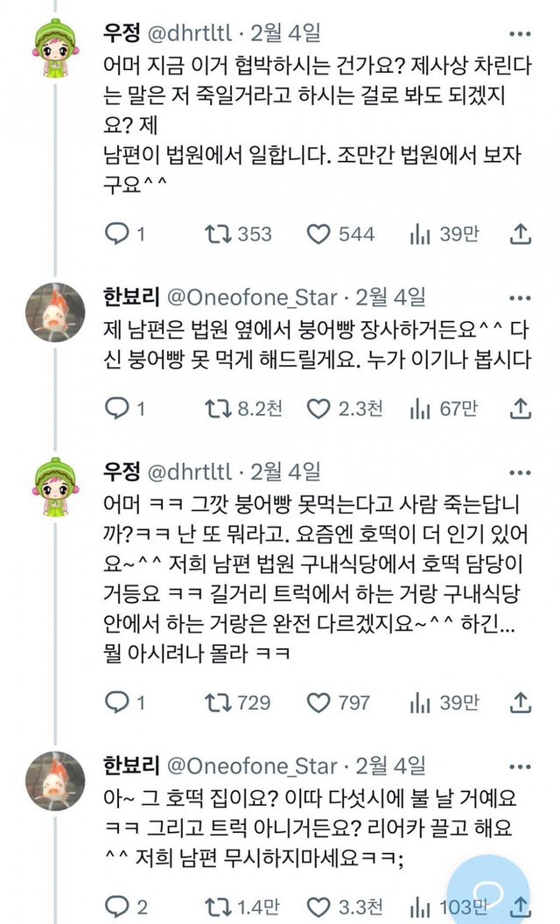560x924 pixels.
Task: View analytics showing 67만 views
Action: 419,408
